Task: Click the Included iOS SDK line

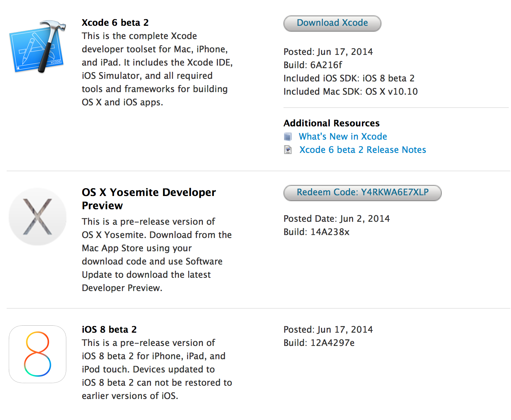Action: (349, 78)
